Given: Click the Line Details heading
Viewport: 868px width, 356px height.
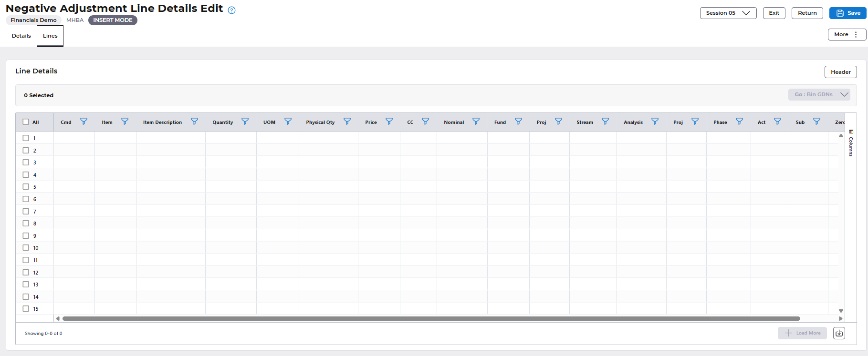Looking at the screenshot, I should [36, 71].
